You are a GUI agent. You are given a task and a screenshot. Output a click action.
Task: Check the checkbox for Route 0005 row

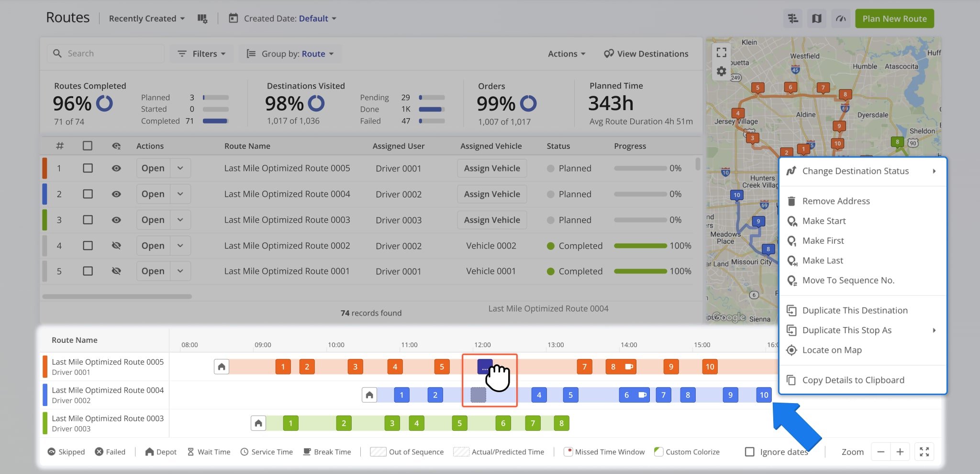click(x=88, y=168)
